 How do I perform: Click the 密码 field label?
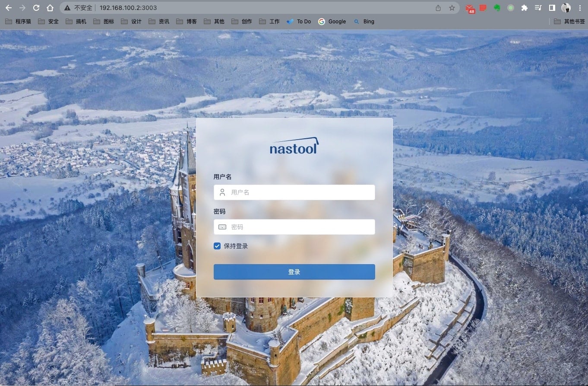point(219,211)
